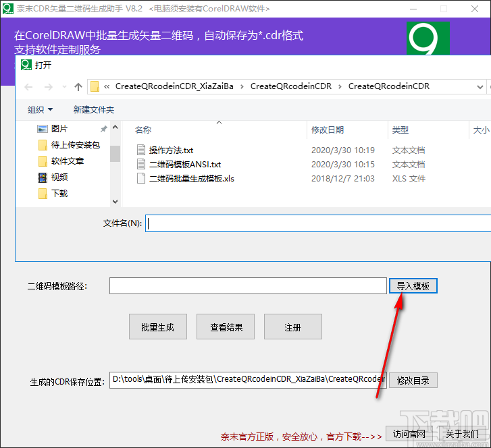This screenshot has width=491, height=448.
Task: Click the Forward arrow in Open dialog
Action: pyautogui.click(x=49, y=86)
